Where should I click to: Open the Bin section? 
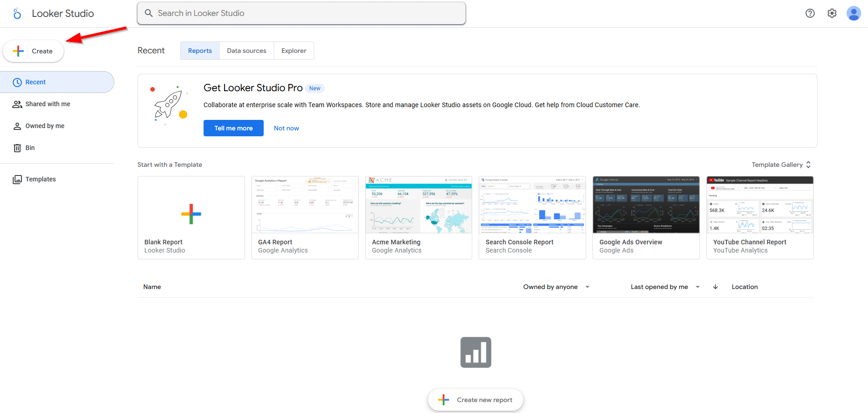pos(57,148)
